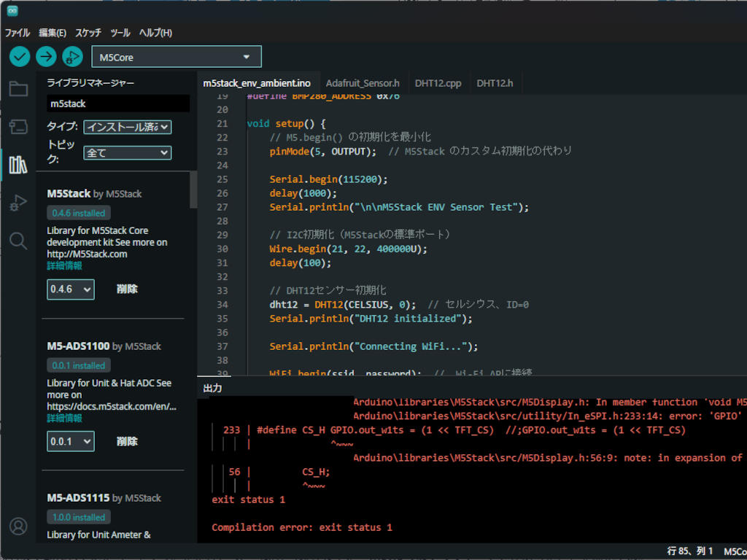Open the M5Stack 0.4.6 version dropdown
Image resolution: width=747 pixels, height=560 pixels.
(x=71, y=289)
